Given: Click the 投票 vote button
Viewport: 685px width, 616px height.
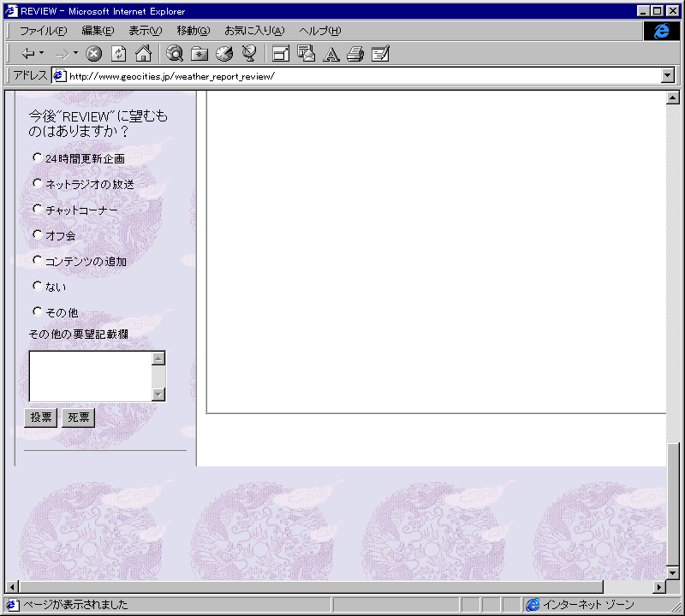Looking at the screenshot, I should tap(40, 418).
